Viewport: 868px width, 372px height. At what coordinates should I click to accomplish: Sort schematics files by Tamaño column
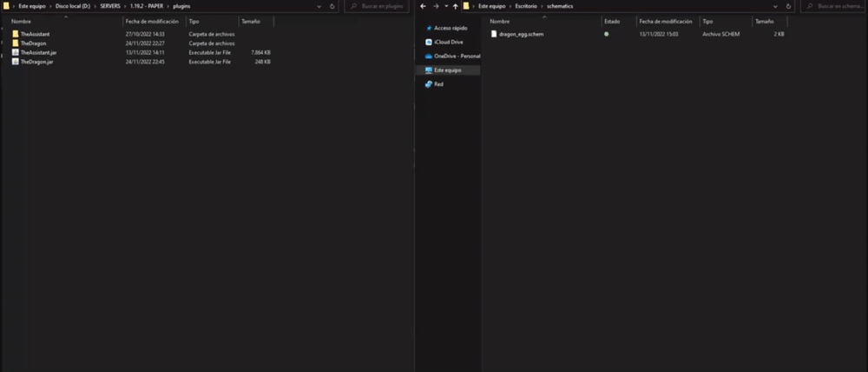(x=764, y=20)
